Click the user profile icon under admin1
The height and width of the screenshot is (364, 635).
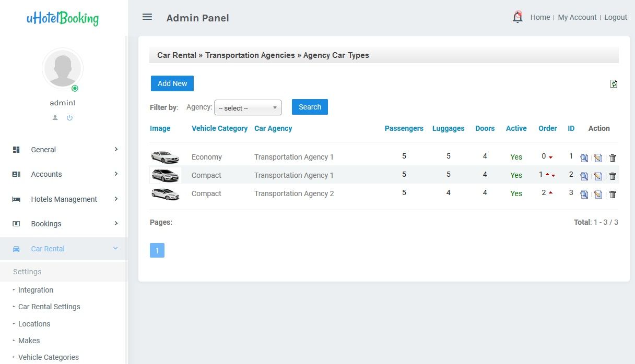point(55,118)
